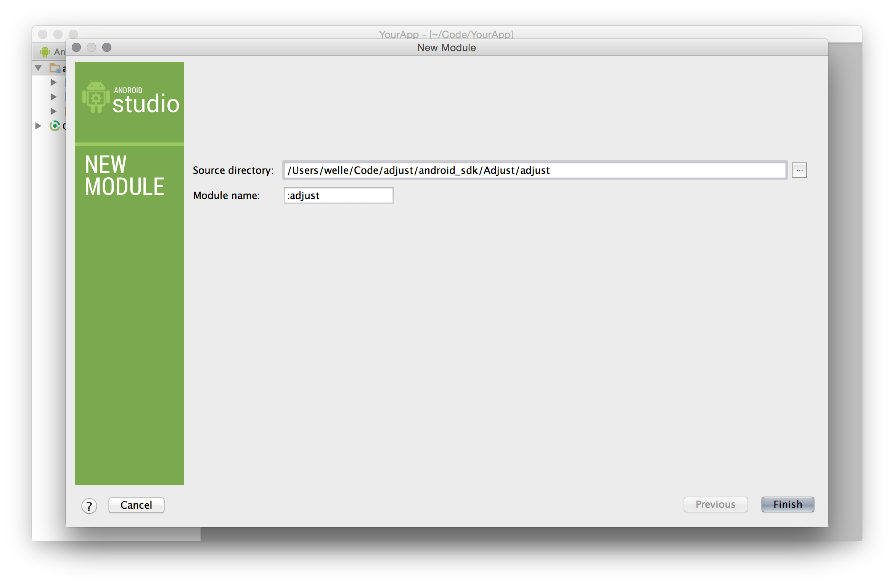The image size is (894, 588).
Task: Click the Previous button
Action: pos(715,504)
